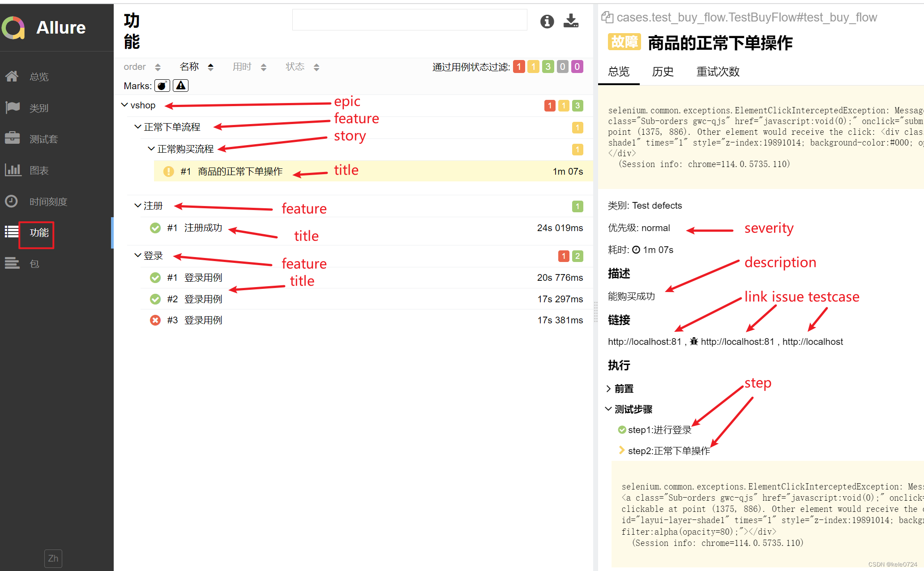The image size is (924, 571).
Task: Open the 测试套 briefcase icon
Action: coord(12,138)
